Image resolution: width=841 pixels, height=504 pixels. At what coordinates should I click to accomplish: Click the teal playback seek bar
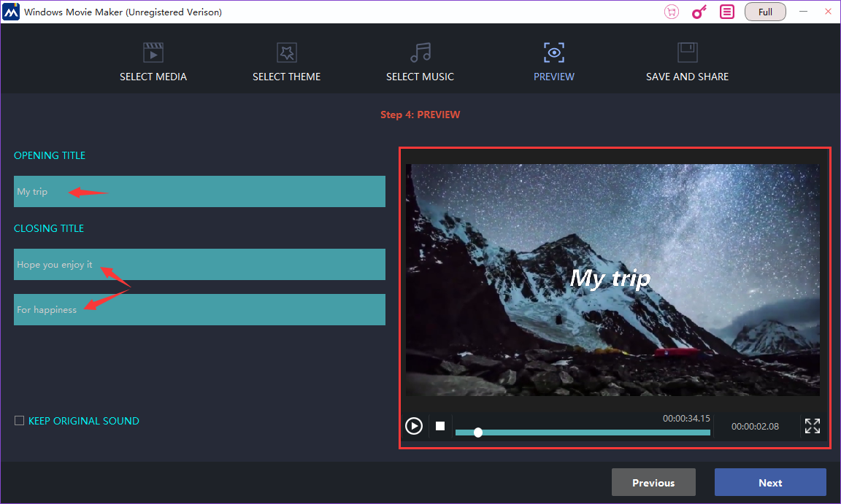pos(583,433)
